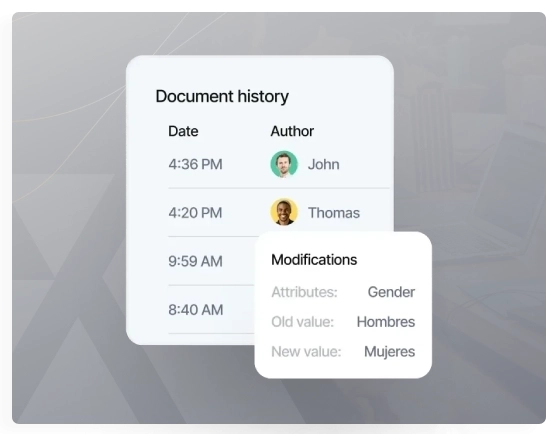Click the Document history title
The height and width of the screenshot is (434, 556).
pyautogui.click(x=222, y=96)
